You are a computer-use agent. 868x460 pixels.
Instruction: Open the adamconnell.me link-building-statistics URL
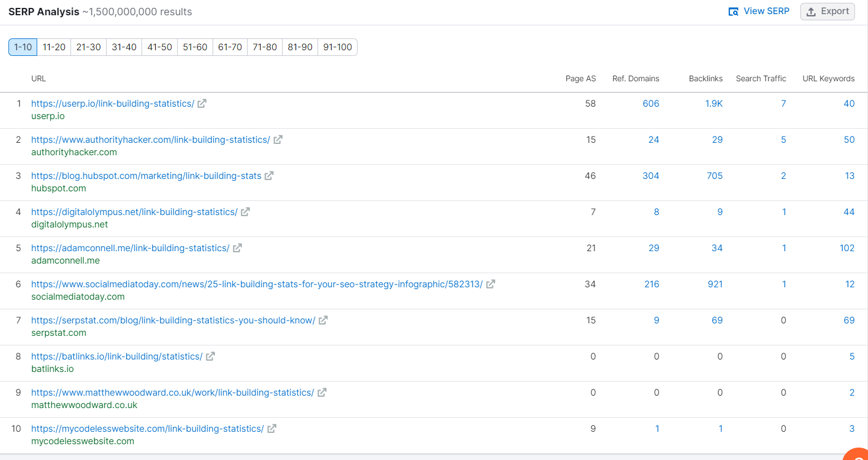click(x=130, y=248)
